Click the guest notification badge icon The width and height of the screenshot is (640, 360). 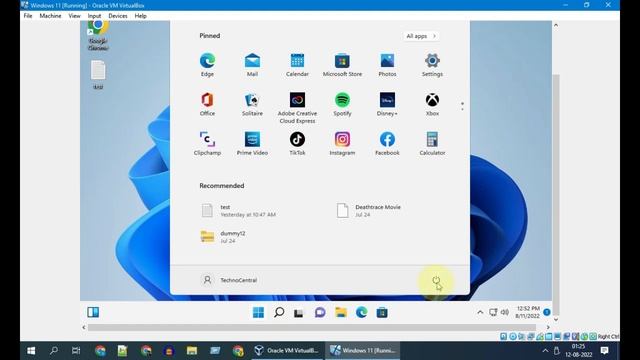547,312
